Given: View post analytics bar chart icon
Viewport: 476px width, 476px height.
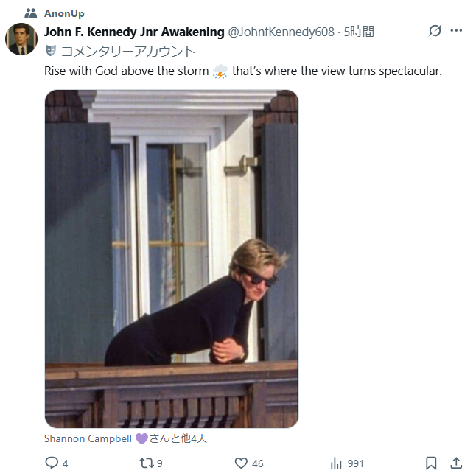Looking at the screenshot, I should [x=336, y=463].
